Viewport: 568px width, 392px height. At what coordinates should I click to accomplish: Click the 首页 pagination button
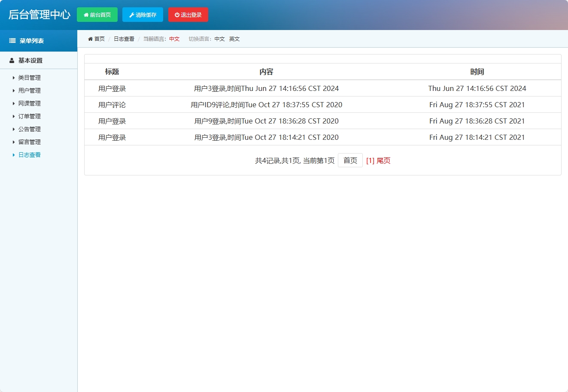pos(350,160)
